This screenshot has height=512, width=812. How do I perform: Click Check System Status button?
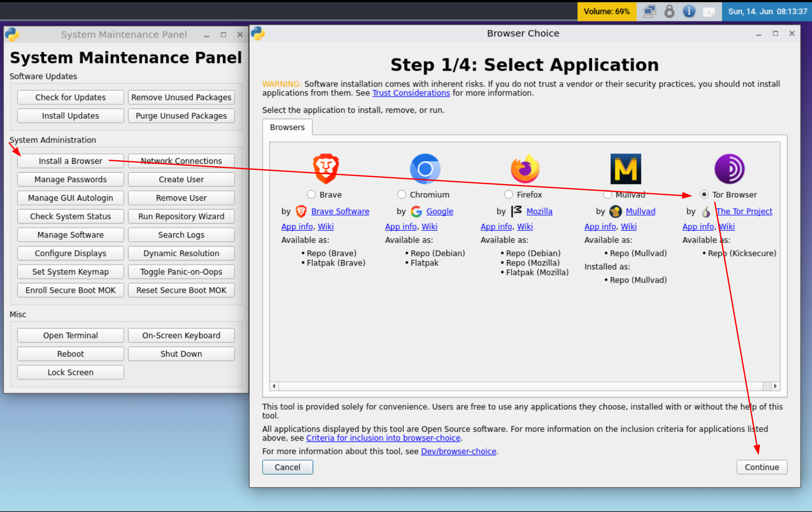click(x=70, y=216)
